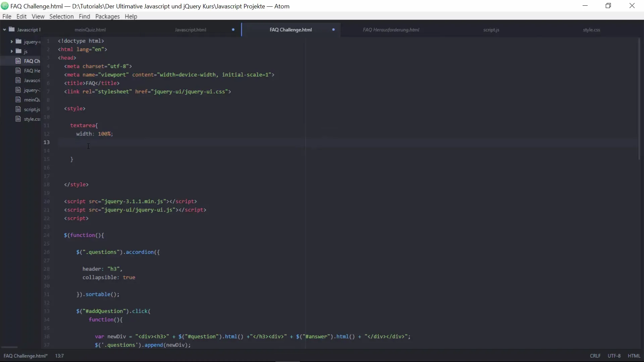Click the append(newDiv) line
644x362 pixels.
(x=143, y=345)
